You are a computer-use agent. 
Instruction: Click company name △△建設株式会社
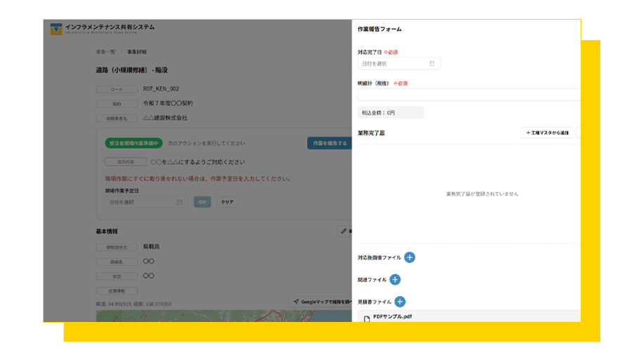click(x=165, y=118)
